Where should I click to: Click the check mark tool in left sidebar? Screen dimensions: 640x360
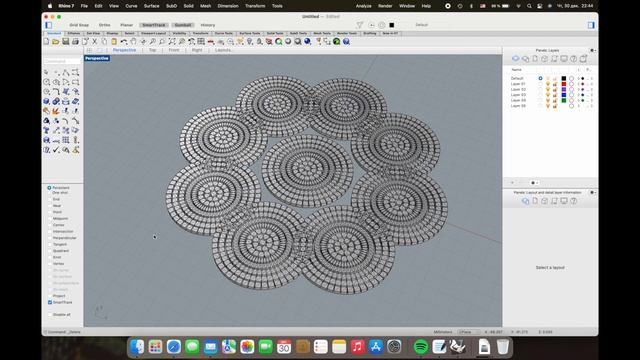56,150
